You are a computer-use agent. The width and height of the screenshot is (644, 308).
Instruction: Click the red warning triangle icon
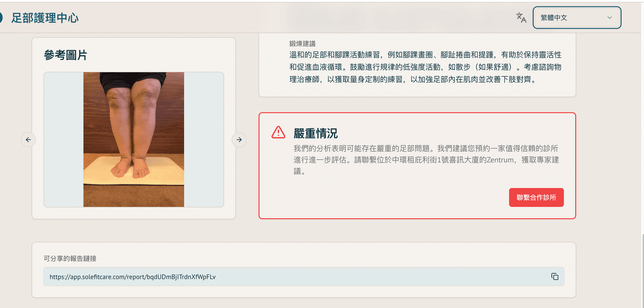278,133
